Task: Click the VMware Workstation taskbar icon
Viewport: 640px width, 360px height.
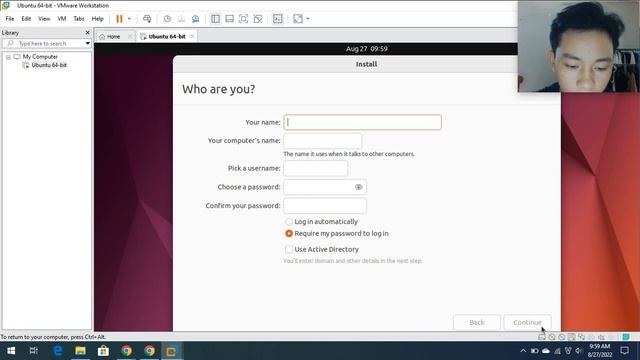Action: click(x=171, y=351)
